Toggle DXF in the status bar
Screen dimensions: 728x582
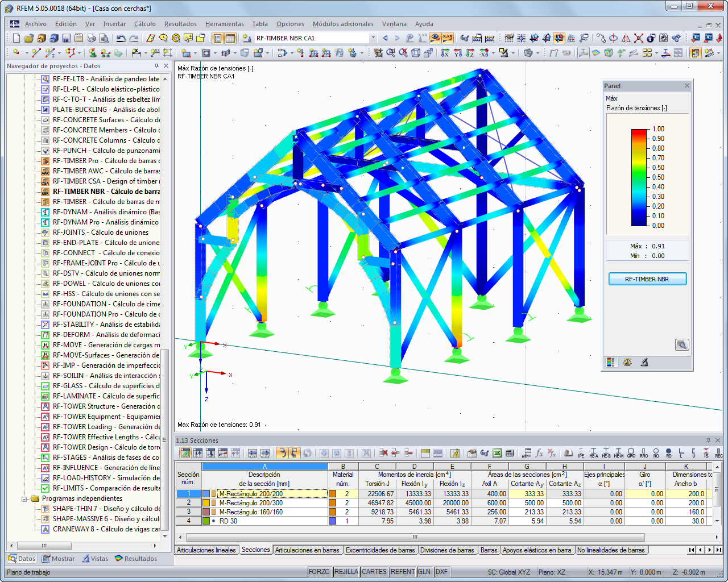pyautogui.click(x=441, y=572)
